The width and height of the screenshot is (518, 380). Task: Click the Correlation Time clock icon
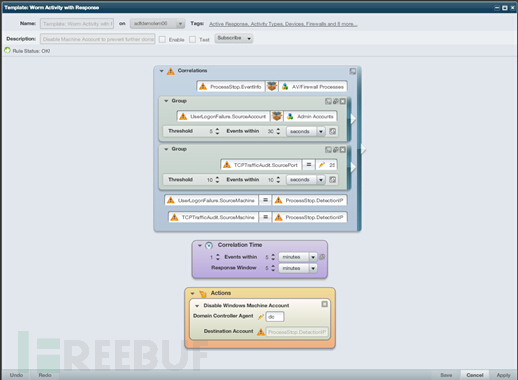[x=209, y=246]
